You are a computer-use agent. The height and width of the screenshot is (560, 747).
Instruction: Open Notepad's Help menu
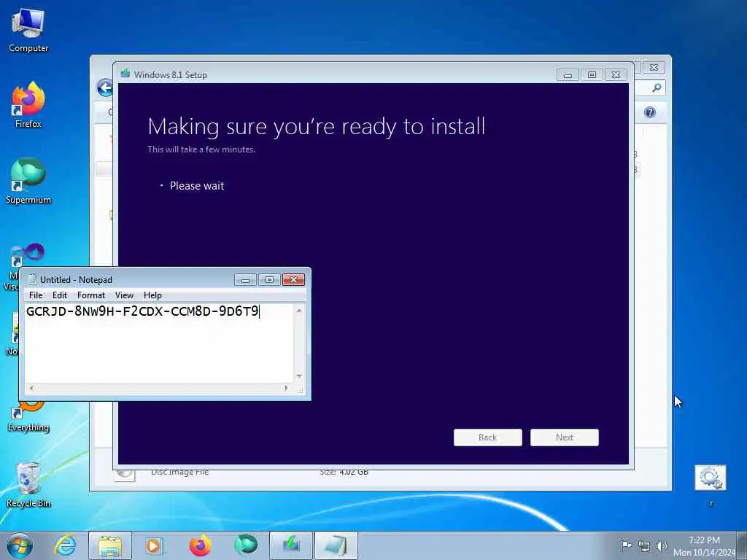(153, 295)
